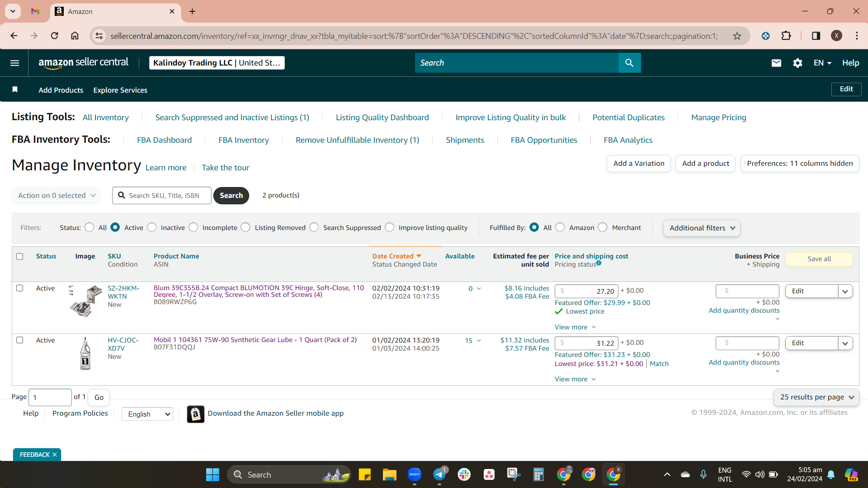
Task: Go to Manage Pricing
Action: (719, 117)
